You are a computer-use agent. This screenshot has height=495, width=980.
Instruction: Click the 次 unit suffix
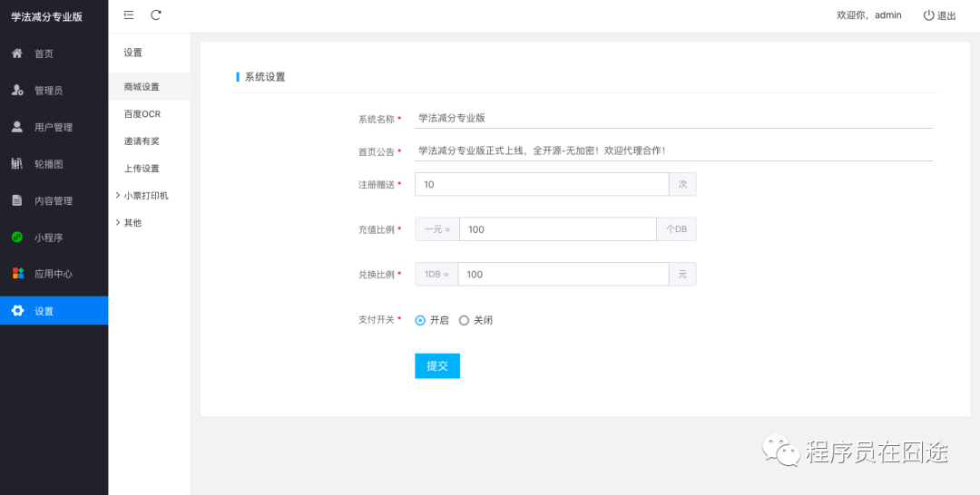point(682,184)
